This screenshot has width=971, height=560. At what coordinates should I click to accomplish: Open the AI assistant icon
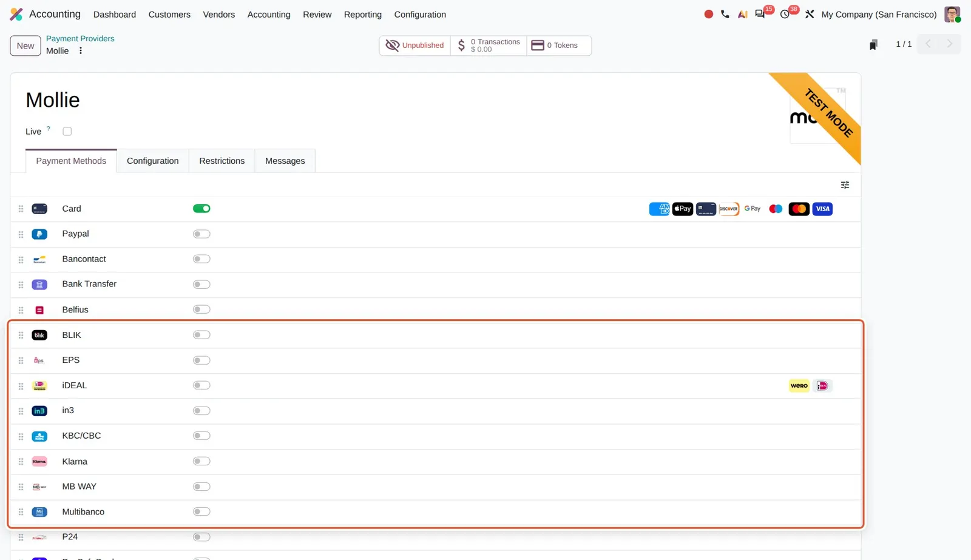click(742, 14)
